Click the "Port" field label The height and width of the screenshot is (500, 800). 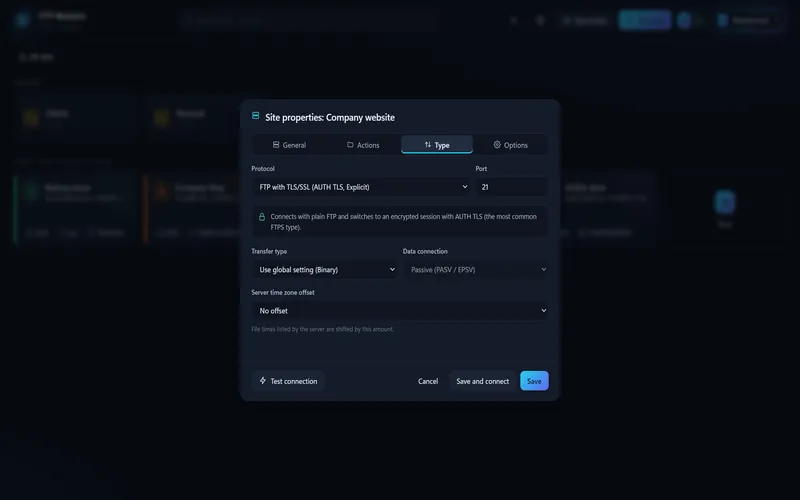click(481, 168)
